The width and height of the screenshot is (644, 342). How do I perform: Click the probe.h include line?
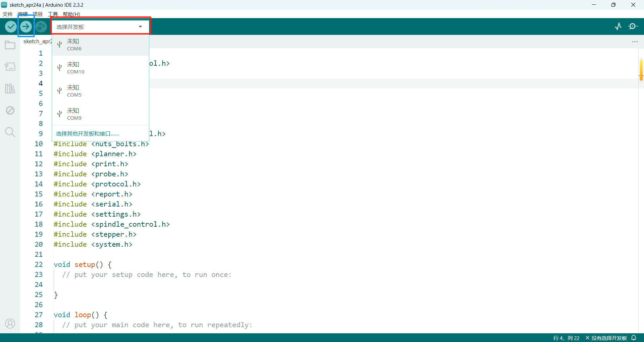point(91,174)
